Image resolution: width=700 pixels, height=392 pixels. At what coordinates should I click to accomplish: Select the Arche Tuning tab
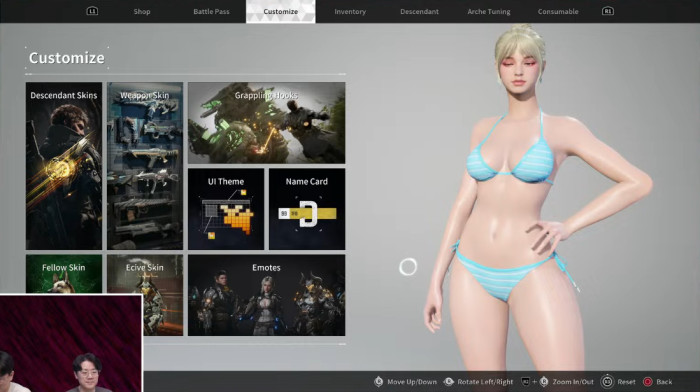click(x=489, y=12)
